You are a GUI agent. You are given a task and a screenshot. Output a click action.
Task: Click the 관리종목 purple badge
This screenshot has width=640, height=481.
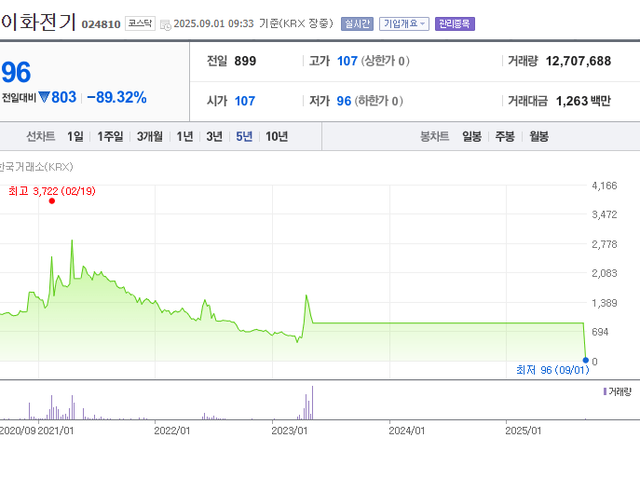coord(455,23)
